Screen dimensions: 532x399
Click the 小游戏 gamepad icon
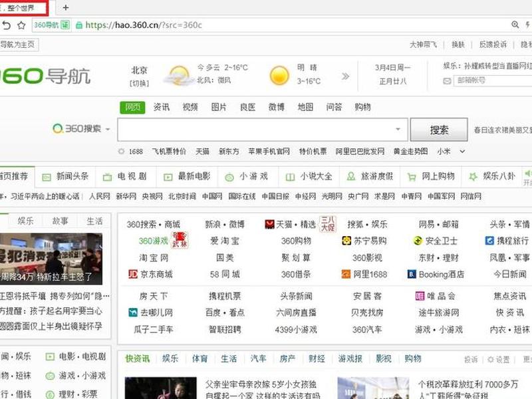pos(229,177)
